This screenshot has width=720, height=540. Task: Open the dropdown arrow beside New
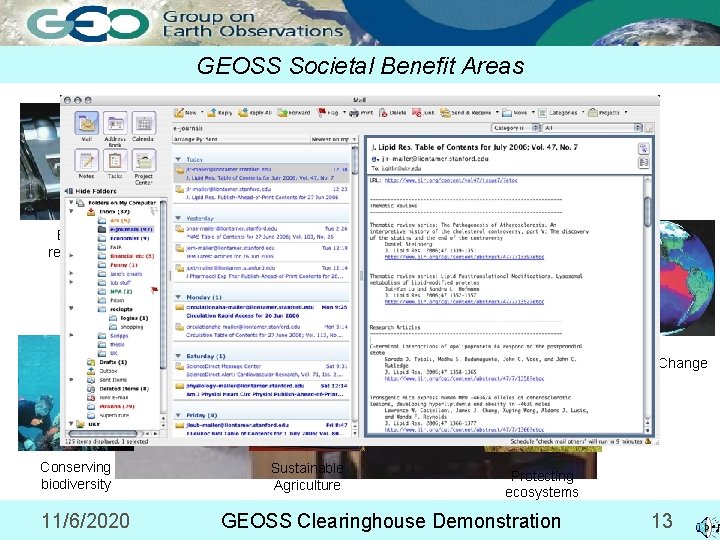pos(202,112)
